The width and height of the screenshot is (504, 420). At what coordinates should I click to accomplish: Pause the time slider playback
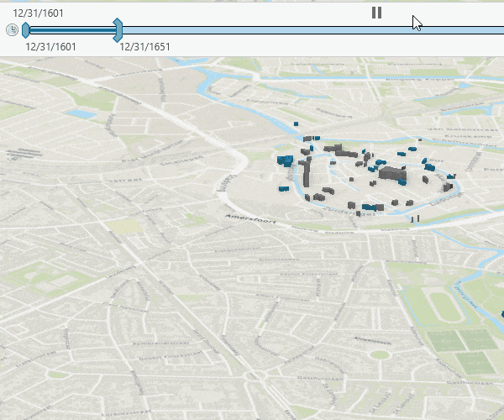click(x=376, y=13)
